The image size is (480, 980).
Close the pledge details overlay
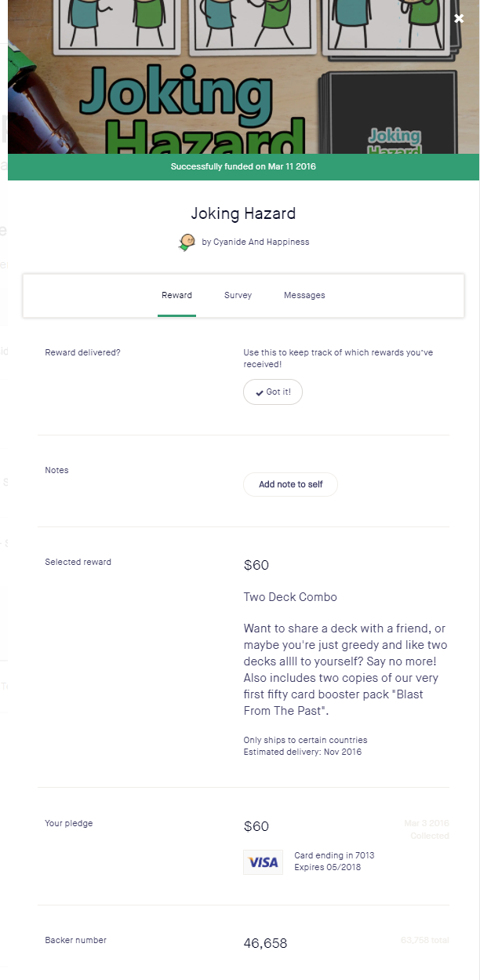click(x=459, y=19)
